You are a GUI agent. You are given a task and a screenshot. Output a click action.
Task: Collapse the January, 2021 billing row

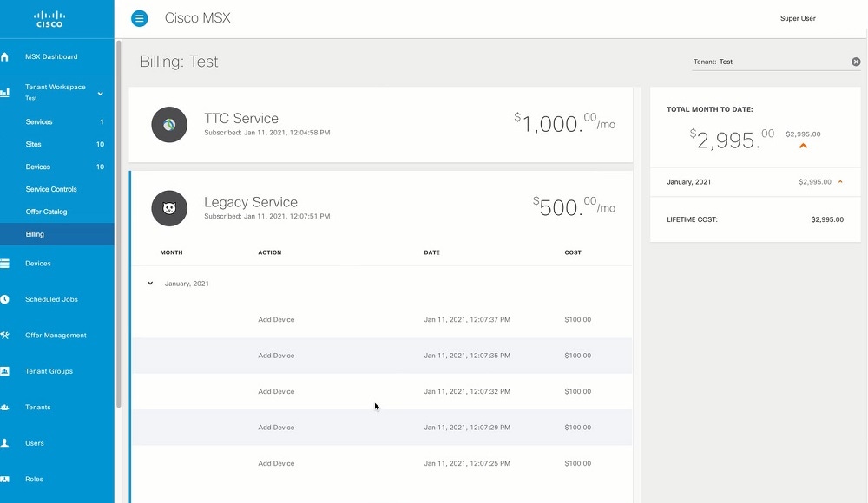[x=150, y=284]
